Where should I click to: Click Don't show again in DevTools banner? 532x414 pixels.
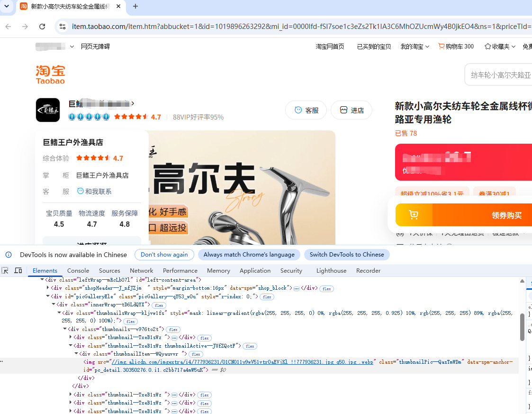pyautogui.click(x=164, y=255)
